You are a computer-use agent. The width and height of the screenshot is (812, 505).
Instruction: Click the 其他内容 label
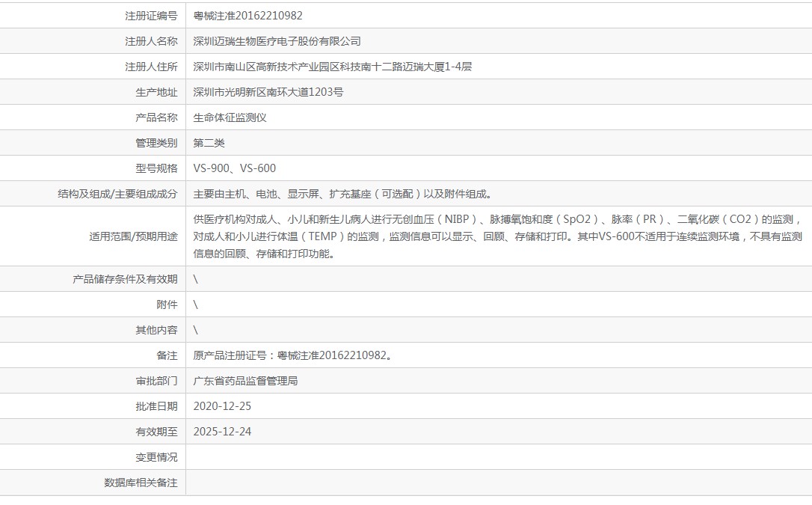(x=156, y=330)
